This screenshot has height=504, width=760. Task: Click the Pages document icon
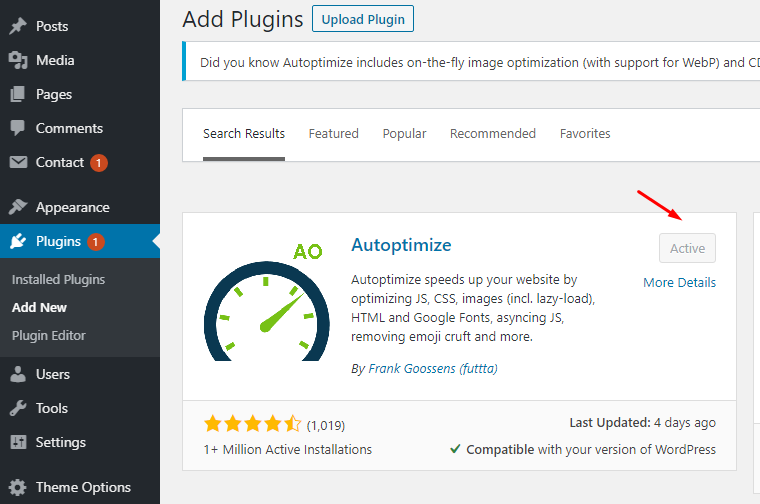tap(18, 94)
